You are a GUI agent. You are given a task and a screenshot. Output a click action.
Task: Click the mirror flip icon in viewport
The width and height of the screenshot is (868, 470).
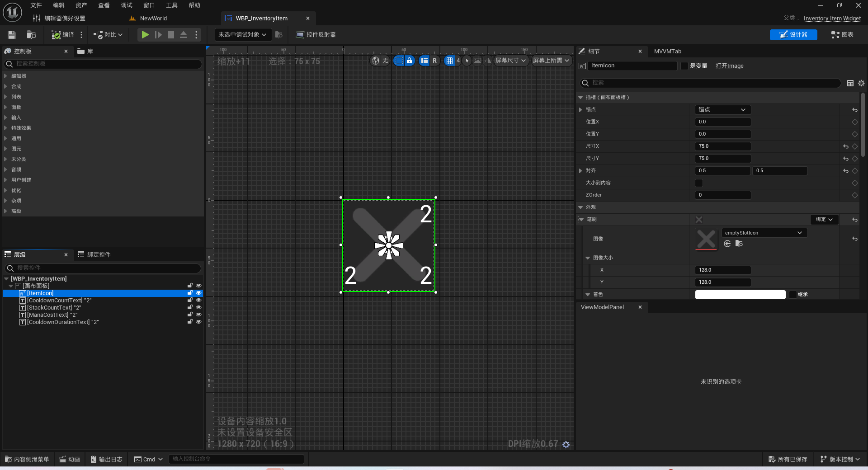(488, 61)
